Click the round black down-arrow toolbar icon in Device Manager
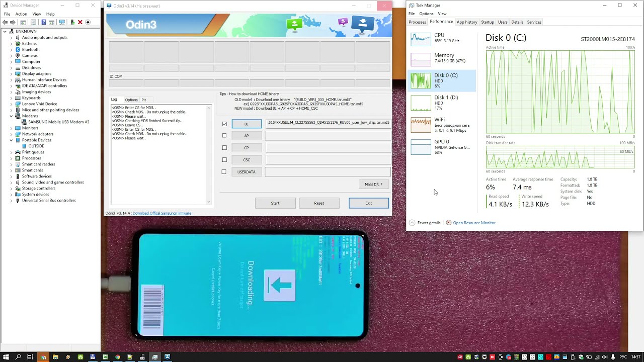The width and height of the screenshot is (644, 362). tap(88, 22)
